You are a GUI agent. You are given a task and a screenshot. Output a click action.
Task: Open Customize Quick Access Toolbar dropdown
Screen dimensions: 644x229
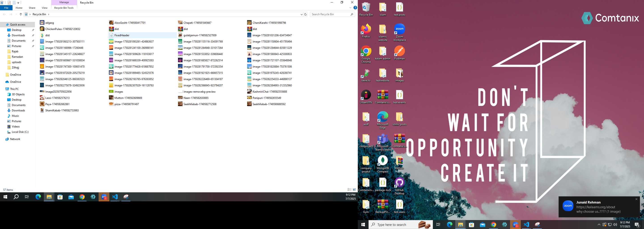(18, 3)
